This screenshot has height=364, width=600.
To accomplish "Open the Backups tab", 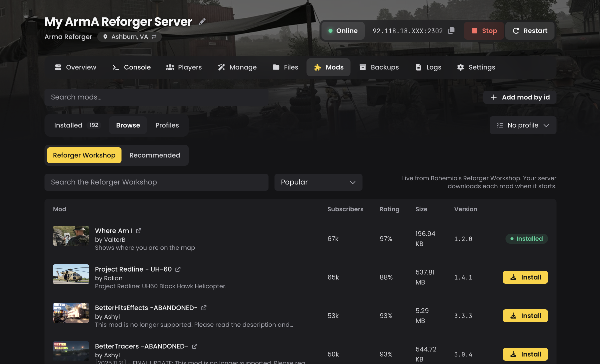I will pyautogui.click(x=379, y=67).
